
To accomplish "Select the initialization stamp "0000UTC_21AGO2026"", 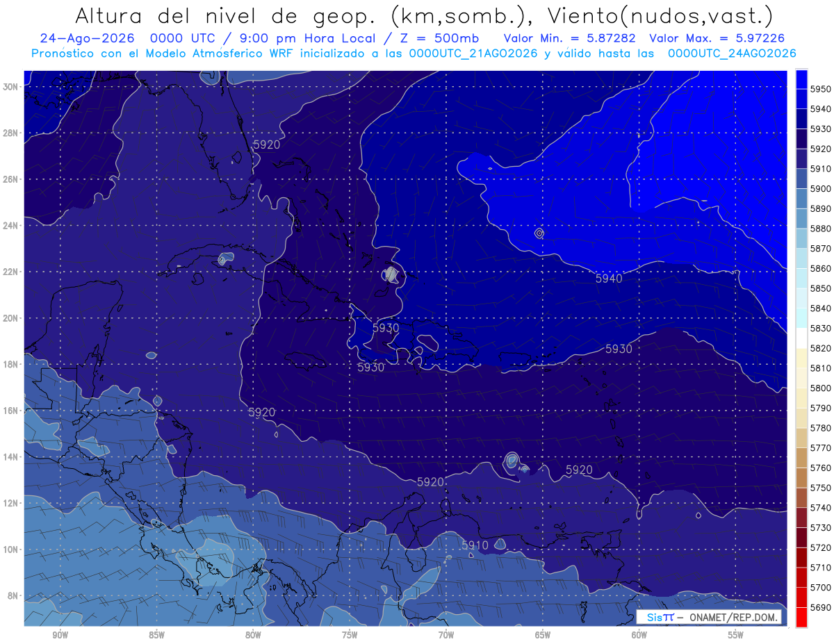I will (x=473, y=53).
